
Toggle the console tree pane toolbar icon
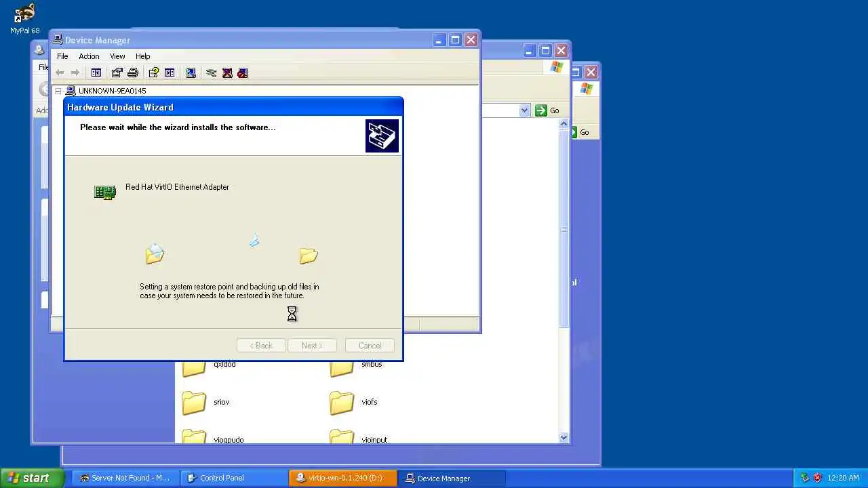click(96, 73)
